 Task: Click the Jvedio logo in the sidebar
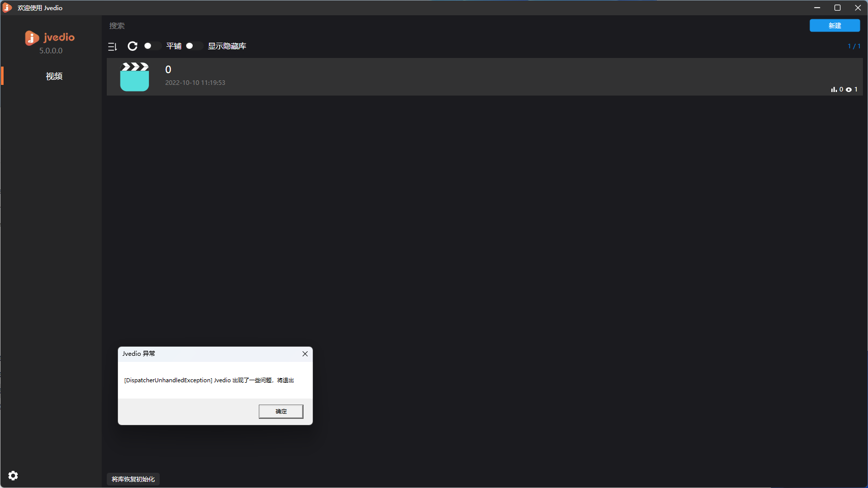pyautogui.click(x=49, y=38)
